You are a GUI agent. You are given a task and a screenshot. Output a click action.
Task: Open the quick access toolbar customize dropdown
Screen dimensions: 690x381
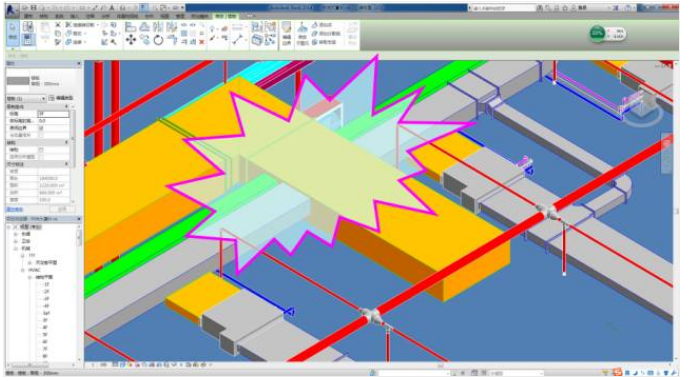point(182,8)
